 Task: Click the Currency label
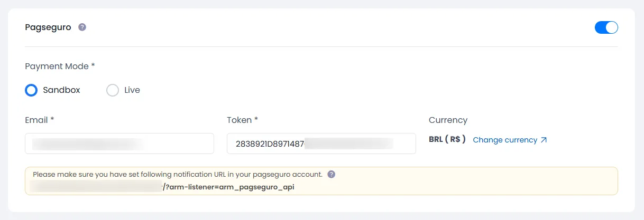point(448,120)
